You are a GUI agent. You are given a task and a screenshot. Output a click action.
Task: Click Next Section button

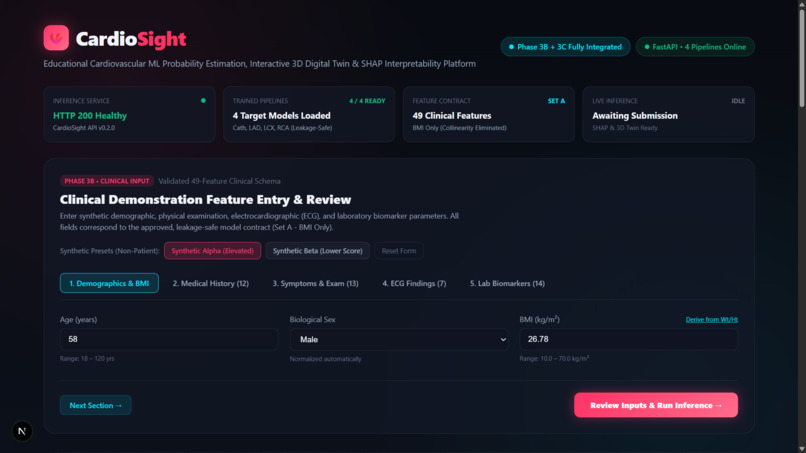[x=96, y=405]
